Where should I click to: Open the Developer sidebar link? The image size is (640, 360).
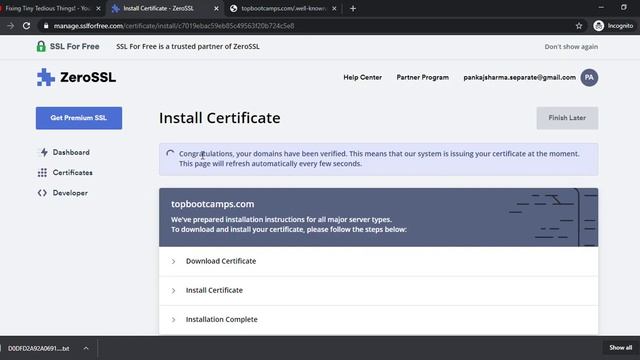70,193
